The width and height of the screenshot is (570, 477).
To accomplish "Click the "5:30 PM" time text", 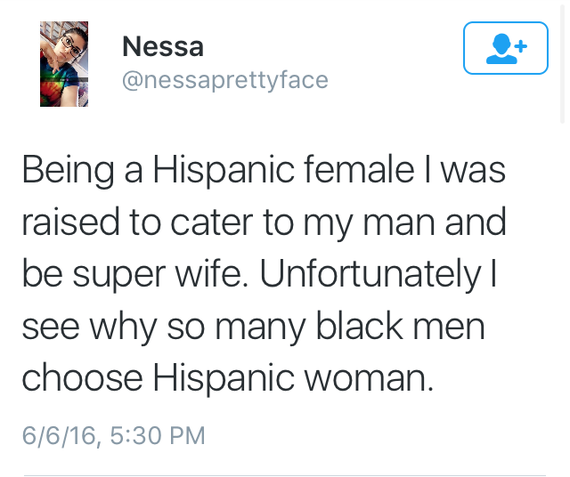I will 158,435.
